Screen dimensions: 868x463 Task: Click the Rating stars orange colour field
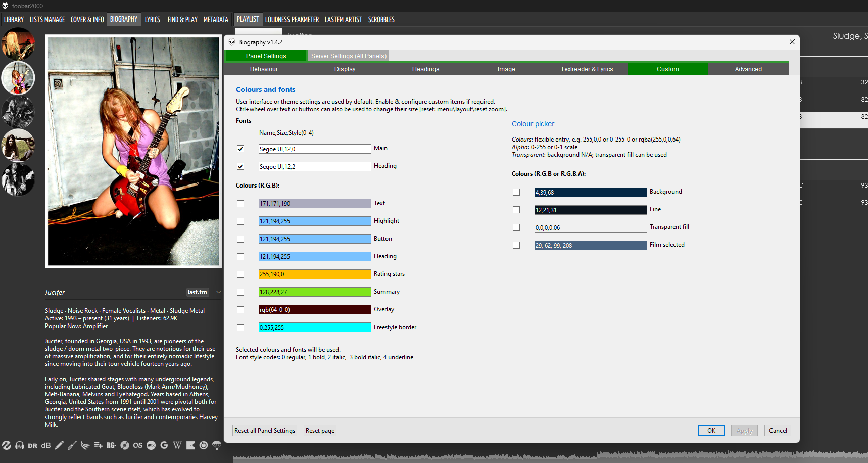pyautogui.click(x=315, y=274)
